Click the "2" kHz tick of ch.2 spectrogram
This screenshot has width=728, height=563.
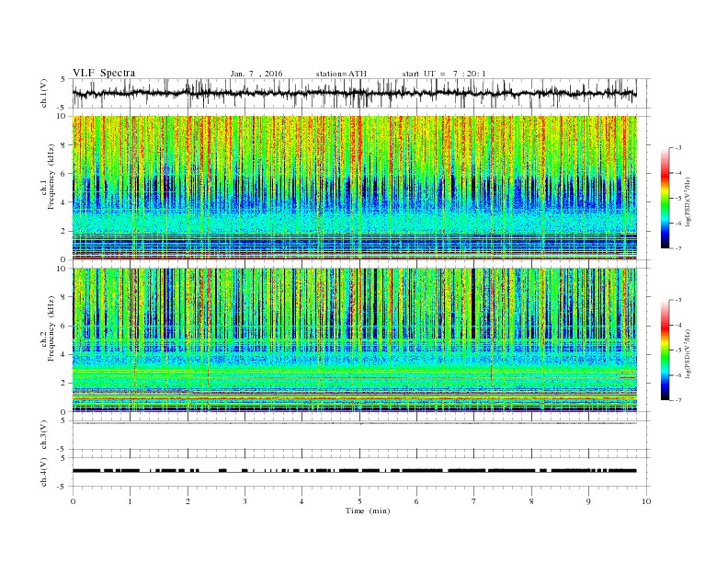(x=64, y=384)
